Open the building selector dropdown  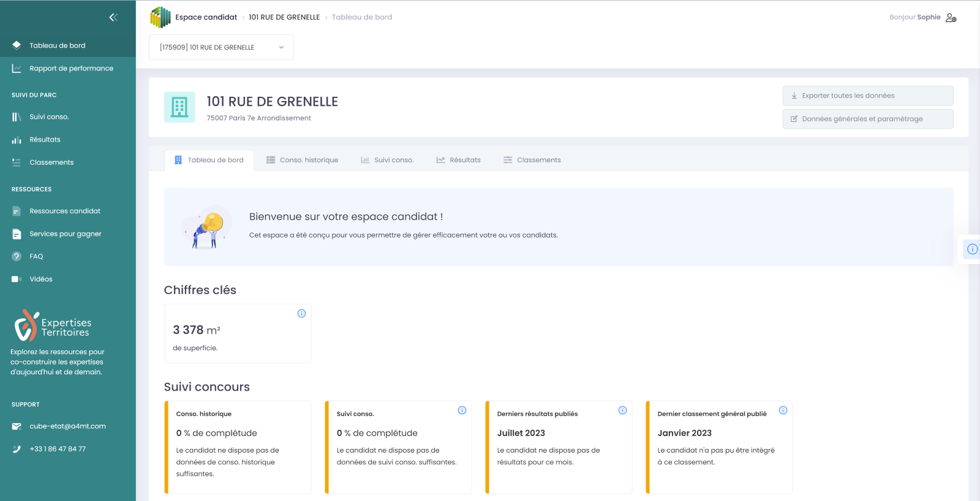pyautogui.click(x=221, y=47)
